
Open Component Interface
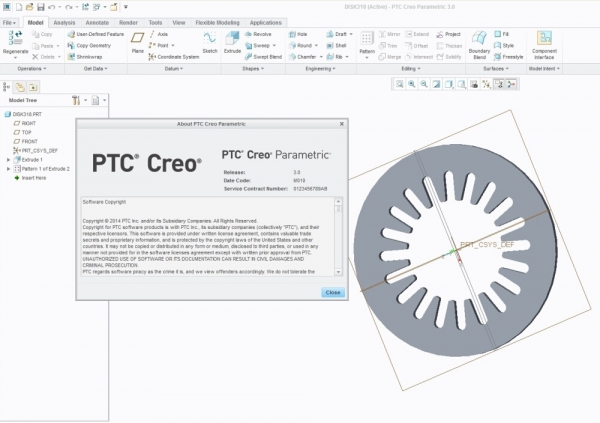[544, 45]
